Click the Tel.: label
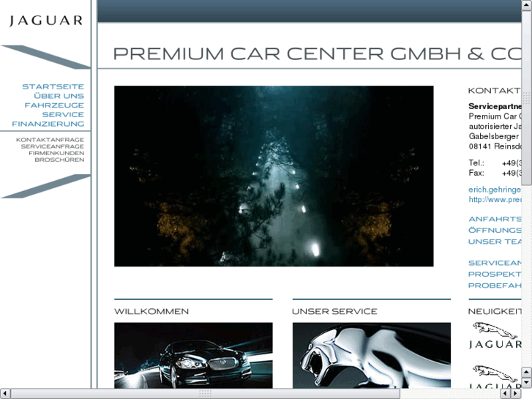The height and width of the screenshot is (399, 532). pos(476,163)
